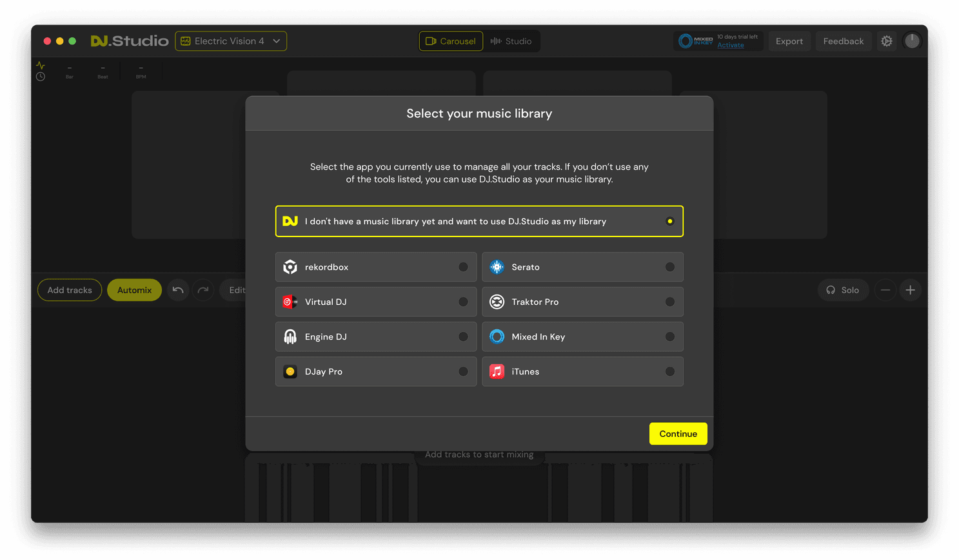The width and height of the screenshot is (959, 560).
Task: Click the Beat counter display
Action: tap(103, 72)
